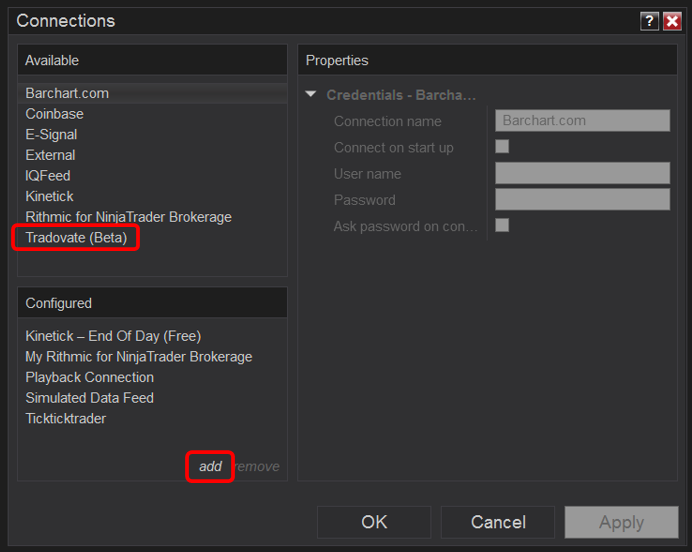
Task: Select Tradovate (Beta) connection
Action: pyautogui.click(x=152, y=237)
